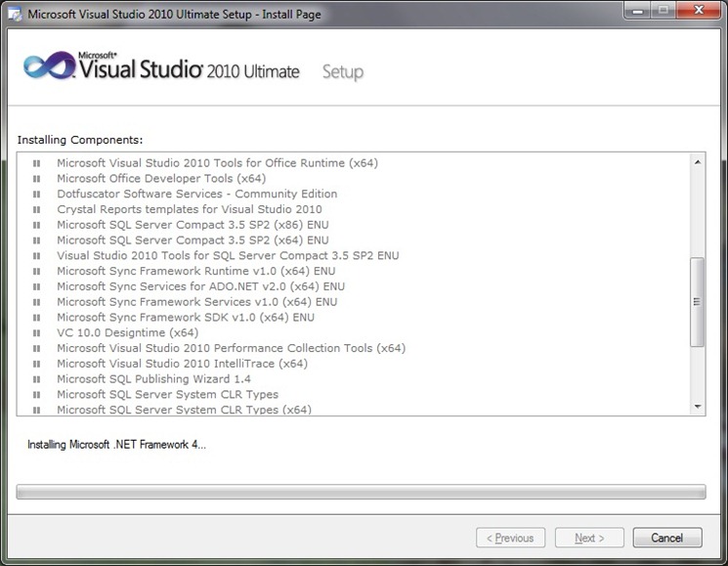Select 'Visual Studio 2010 Tools for SQL Server Compact 3.5 SP2 ENU'
The image size is (728, 566).
coord(228,255)
